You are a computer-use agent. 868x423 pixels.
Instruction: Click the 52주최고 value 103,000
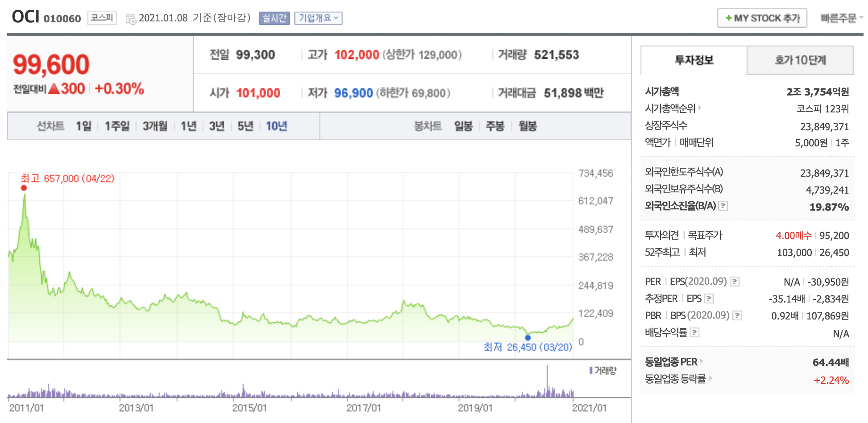794,253
